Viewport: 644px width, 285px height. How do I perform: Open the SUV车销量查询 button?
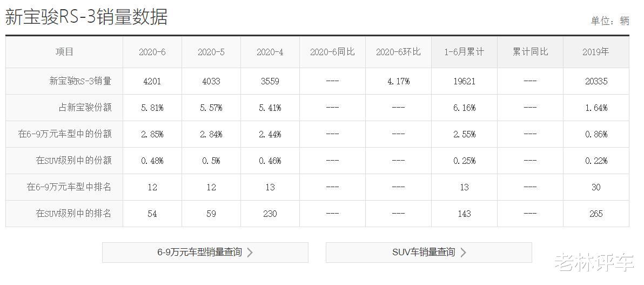pyautogui.click(x=429, y=253)
